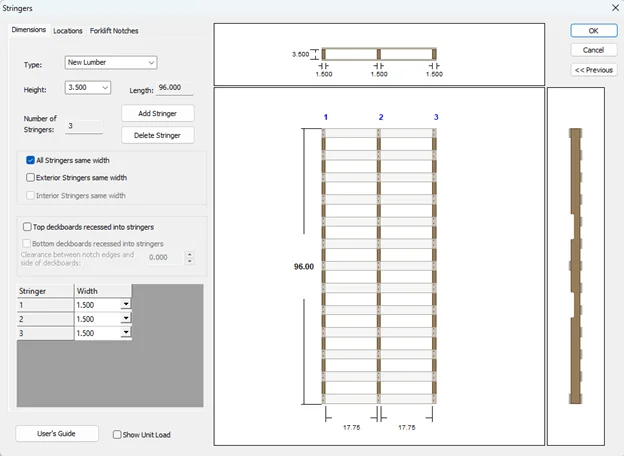
Task: Confirm with the OK button
Action: point(594,31)
